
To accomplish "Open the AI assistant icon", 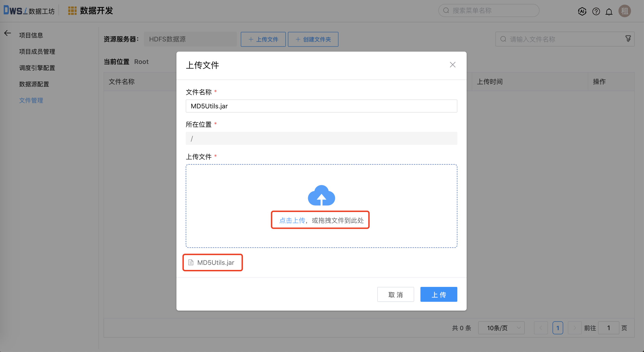I will click(x=582, y=11).
